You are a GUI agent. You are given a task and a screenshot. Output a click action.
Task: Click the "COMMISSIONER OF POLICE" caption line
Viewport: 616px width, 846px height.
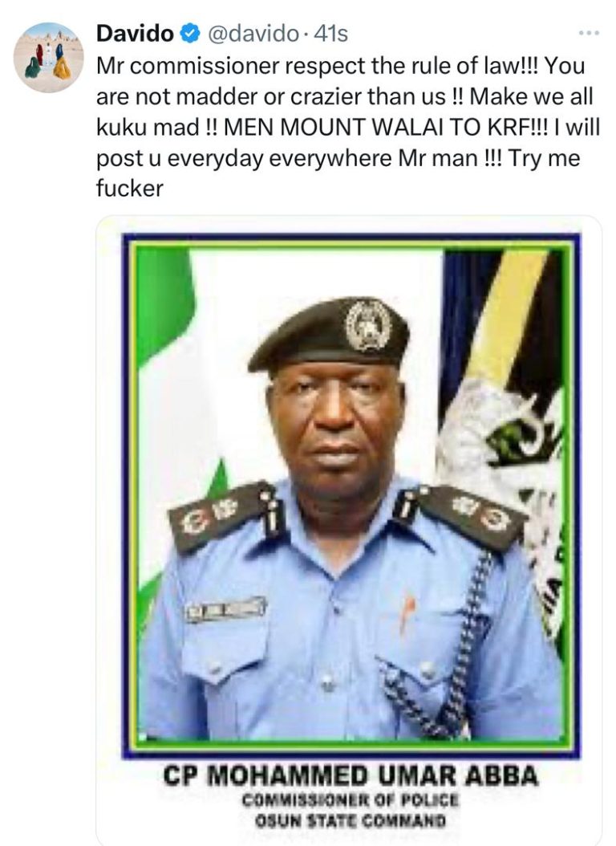pos(351,799)
